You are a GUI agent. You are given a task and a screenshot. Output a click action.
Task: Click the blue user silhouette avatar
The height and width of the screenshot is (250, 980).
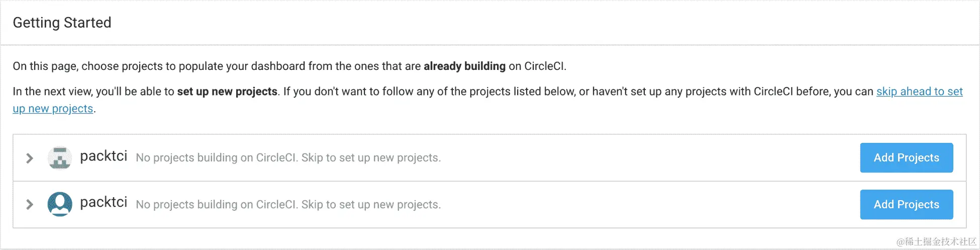pyautogui.click(x=60, y=204)
